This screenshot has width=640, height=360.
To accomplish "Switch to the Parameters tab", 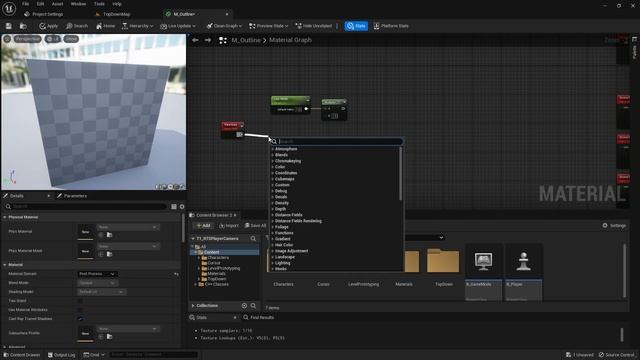I will pos(72,196).
